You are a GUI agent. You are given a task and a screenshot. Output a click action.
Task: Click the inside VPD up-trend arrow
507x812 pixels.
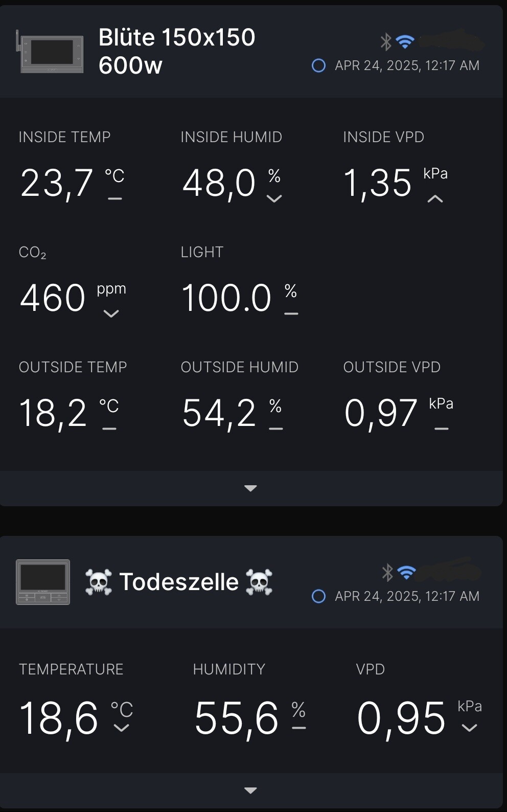click(435, 199)
